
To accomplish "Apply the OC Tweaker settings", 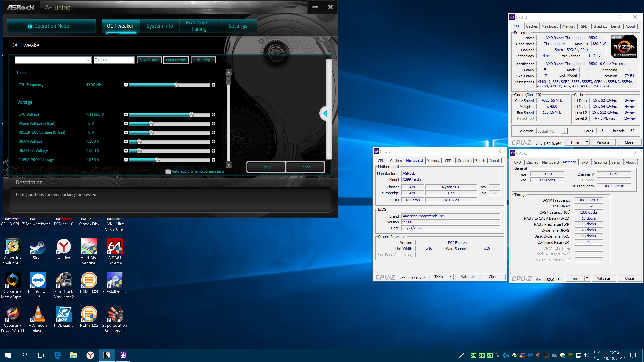I will [x=266, y=167].
